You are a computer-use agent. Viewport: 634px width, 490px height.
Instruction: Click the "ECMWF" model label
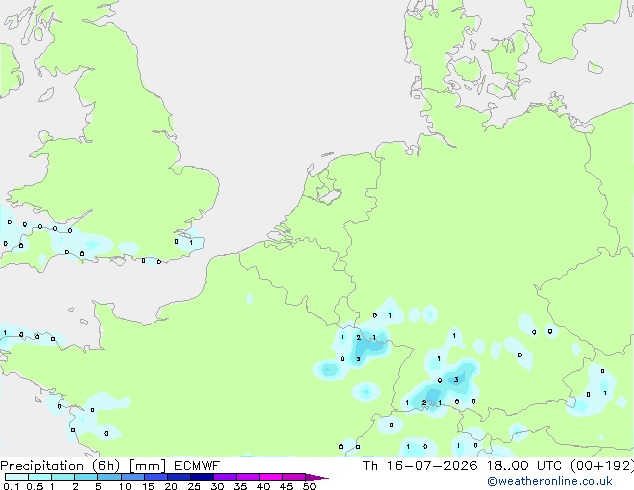[197, 466]
